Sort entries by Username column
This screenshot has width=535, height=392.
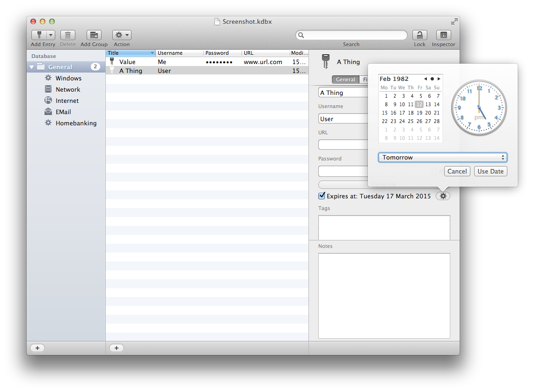[180, 53]
